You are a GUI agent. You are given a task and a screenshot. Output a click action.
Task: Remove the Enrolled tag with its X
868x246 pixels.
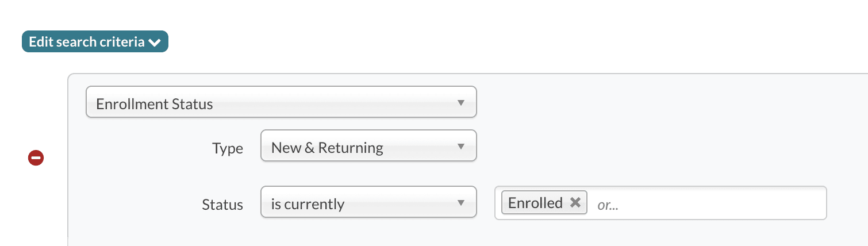coord(575,202)
